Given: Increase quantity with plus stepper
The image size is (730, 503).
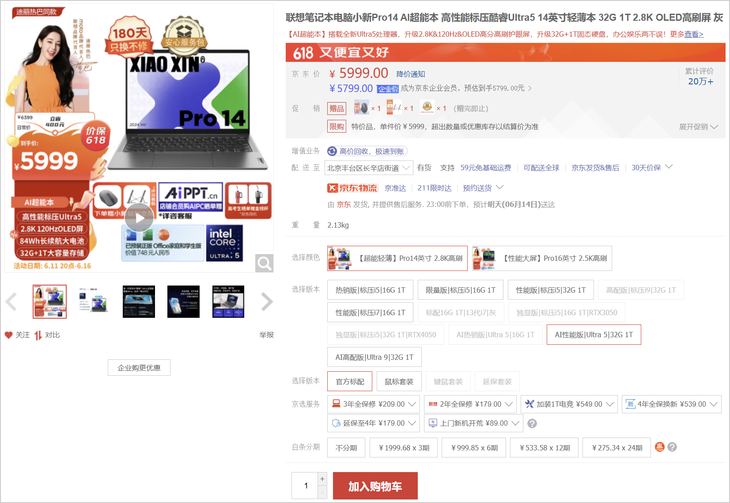Looking at the screenshot, I should pos(322,479).
